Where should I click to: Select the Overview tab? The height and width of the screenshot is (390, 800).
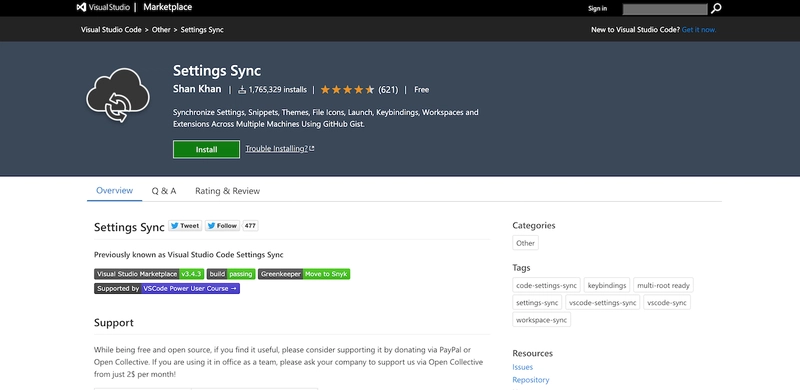(114, 190)
